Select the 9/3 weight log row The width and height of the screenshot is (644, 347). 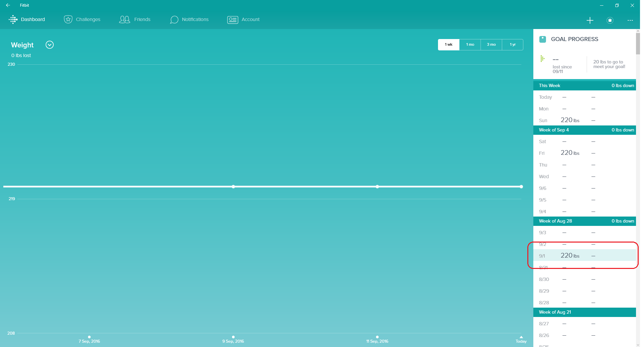pyautogui.click(x=584, y=233)
